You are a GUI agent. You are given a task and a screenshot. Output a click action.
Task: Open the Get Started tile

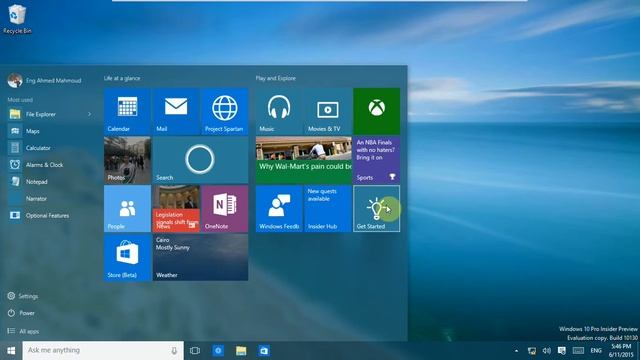pos(376,209)
